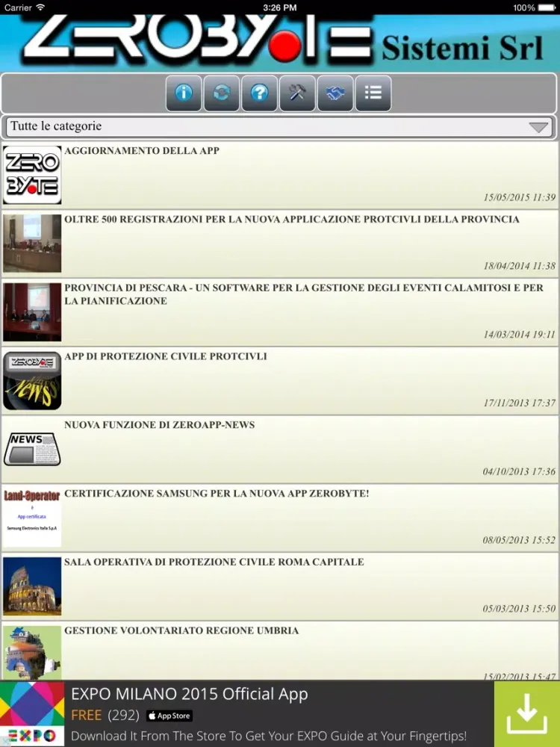Click the dropdown arrow of category selector
The width and height of the screenshot is (560, 747).
click(538, 127)
